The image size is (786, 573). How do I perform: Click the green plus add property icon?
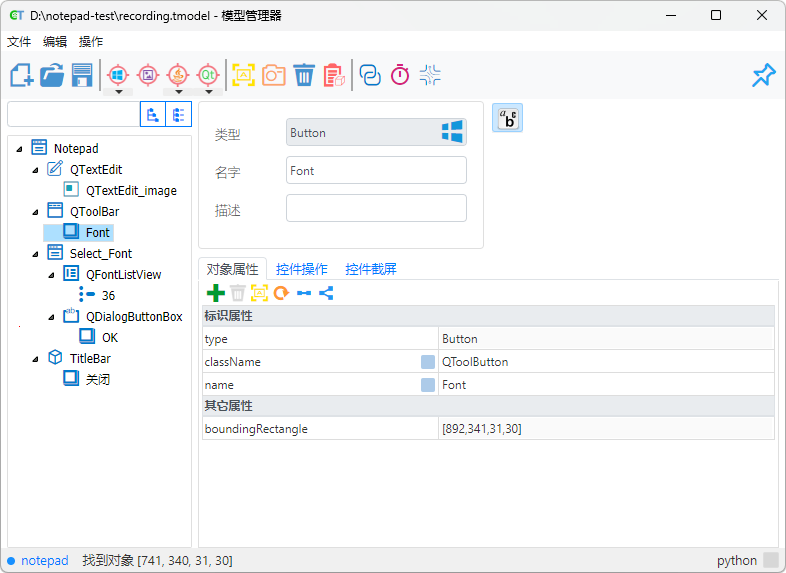click(x=215, y=293)
